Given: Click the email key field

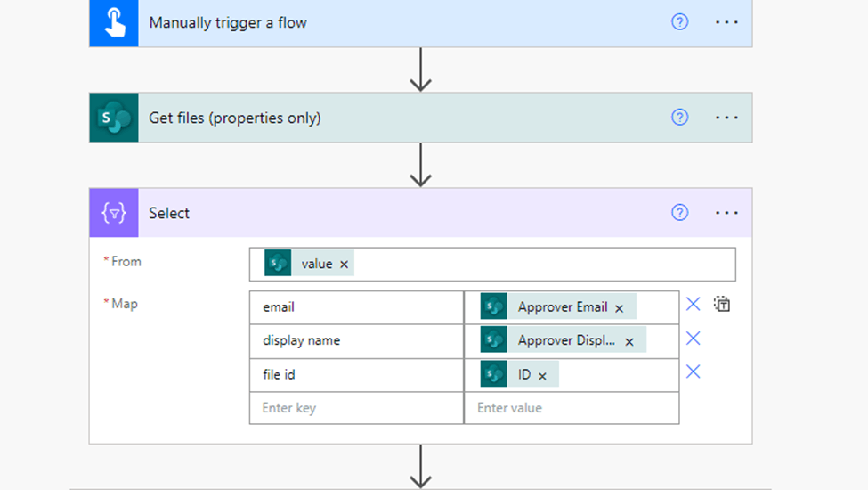Looking at the screenshot, I should point(356,307).
